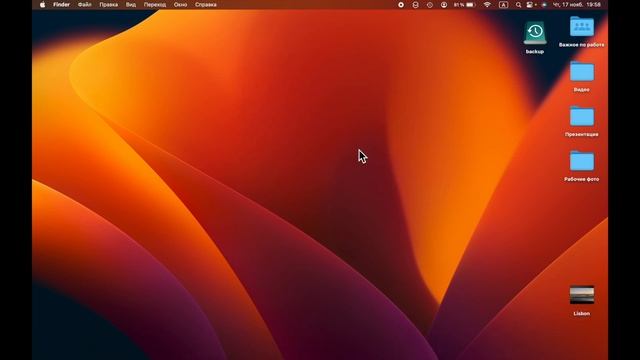Open the Wi-Fi menu
640x360 pixels.
click(487, 5)
